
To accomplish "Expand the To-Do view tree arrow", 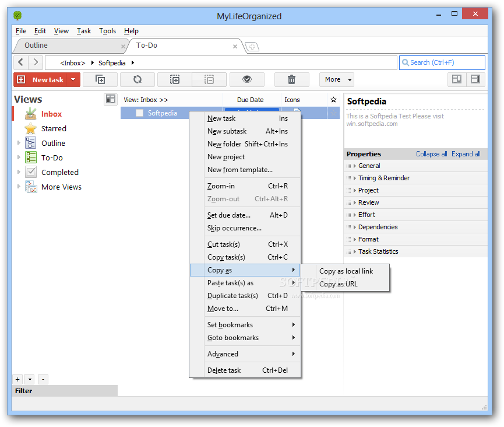I will tap(19, 157).
